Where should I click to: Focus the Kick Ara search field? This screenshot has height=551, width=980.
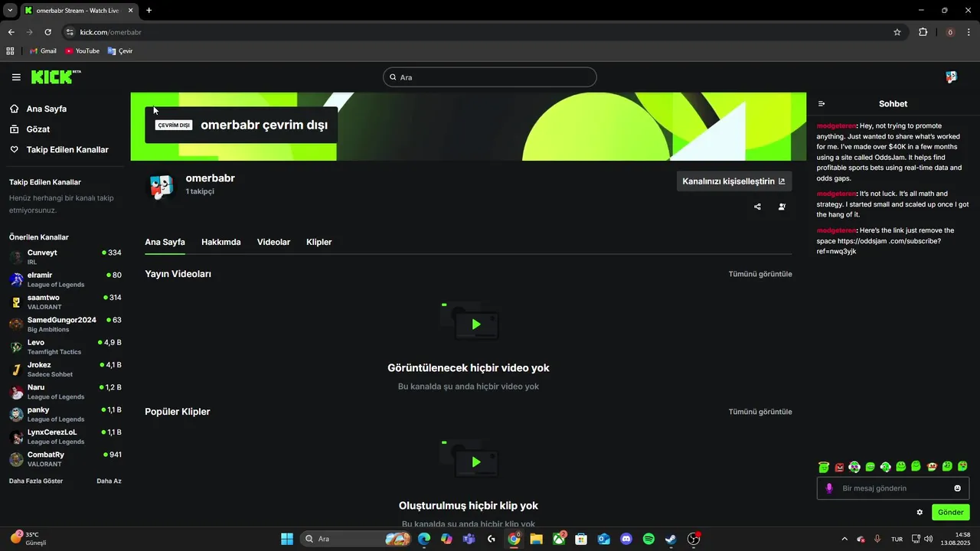pos(489,77)
